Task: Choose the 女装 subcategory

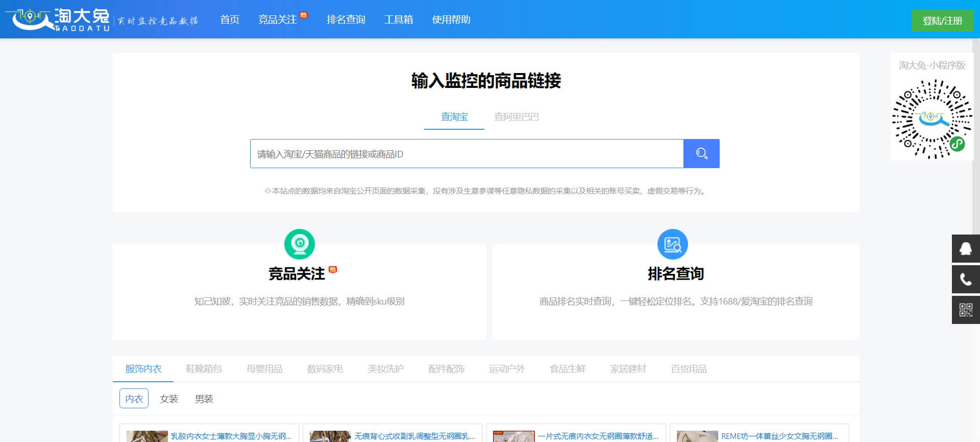Action: tap(169, 399)
